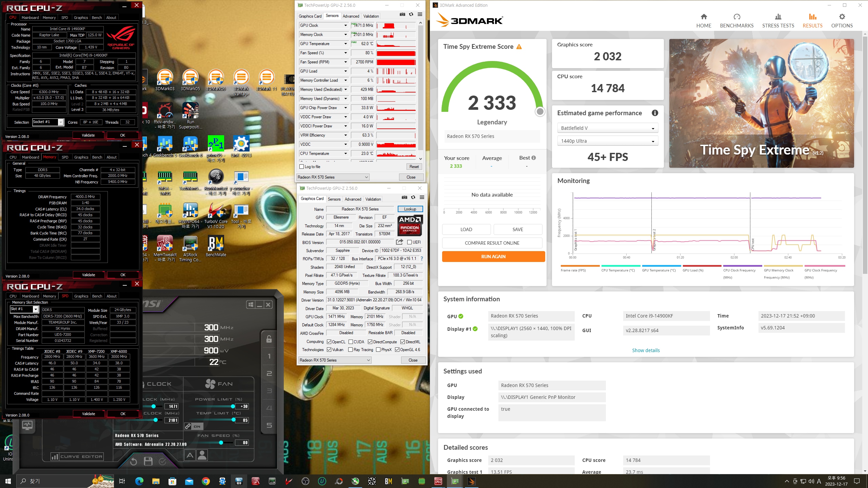Toggle the Ray Tracing checkbox

click(351, 350)
